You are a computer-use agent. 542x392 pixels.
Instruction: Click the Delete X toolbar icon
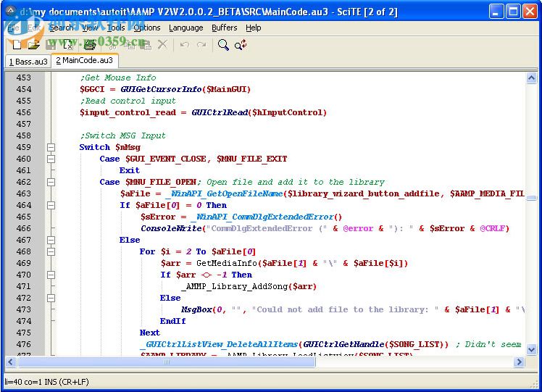[162, 45]
